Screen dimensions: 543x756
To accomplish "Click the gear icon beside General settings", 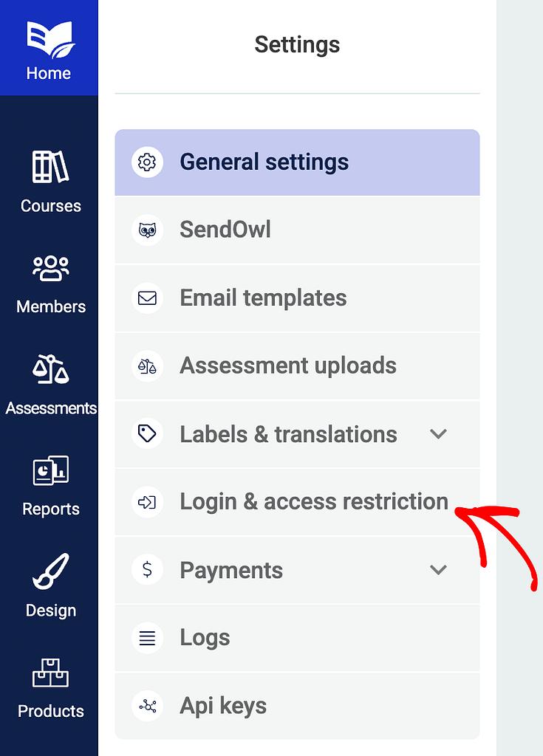I will pyautogui.click(x=147, y=162).
